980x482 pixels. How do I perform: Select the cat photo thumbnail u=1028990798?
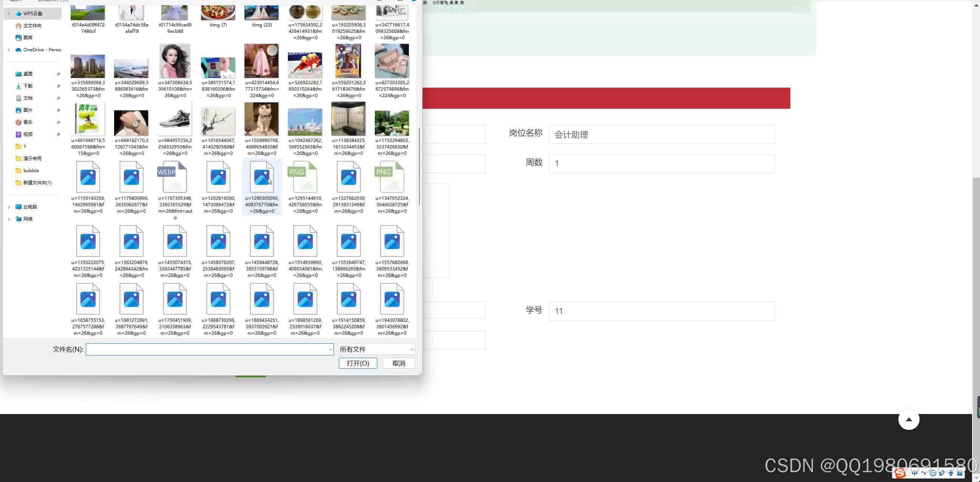point(261,119)
